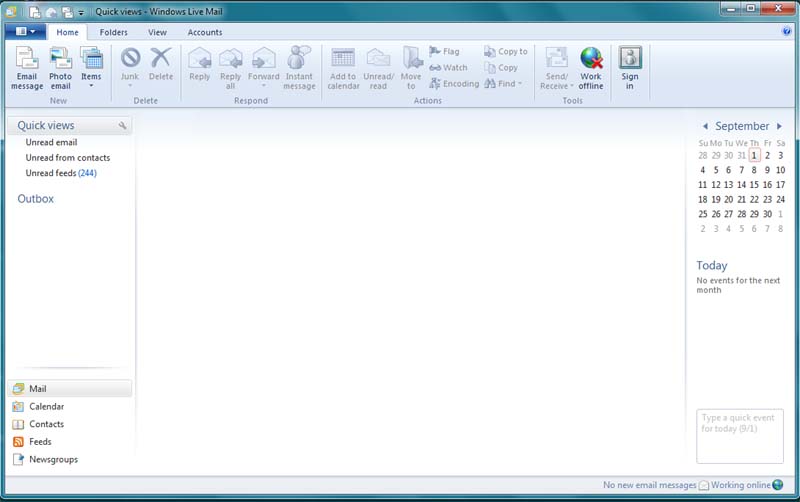The height and width of the screenshot is (502, 800).
Task: Select Unread feeds (244) view
Action: tap(61, 173)
